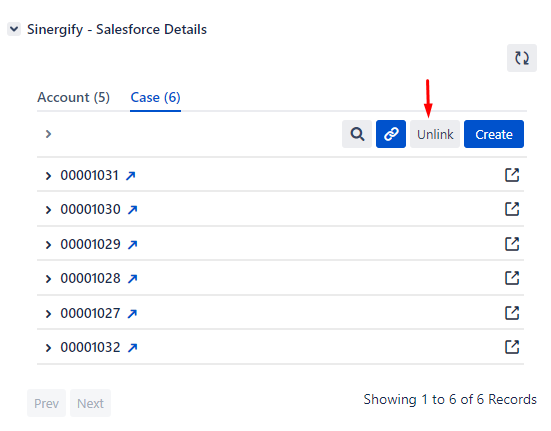Expand case 00001029 row chevron
551x431 pixels.
coord(48,245)
